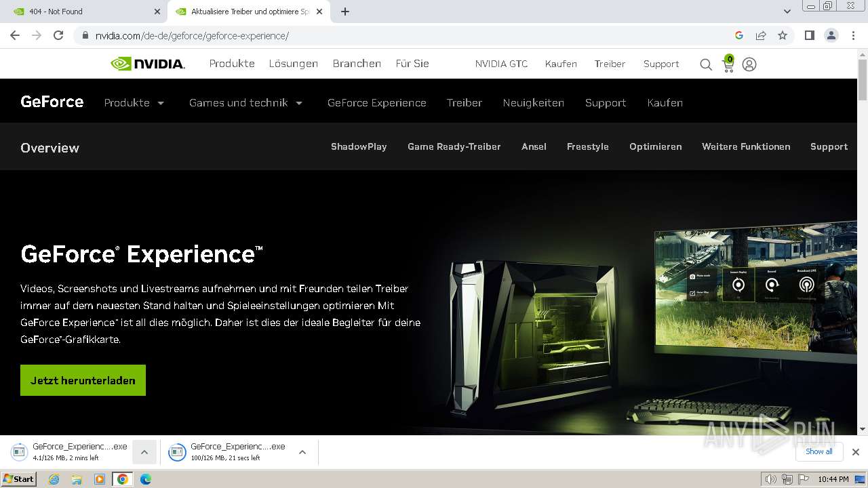Switch to the 404 - Not Found tab

pyautogui.click(x=83, y=12)
